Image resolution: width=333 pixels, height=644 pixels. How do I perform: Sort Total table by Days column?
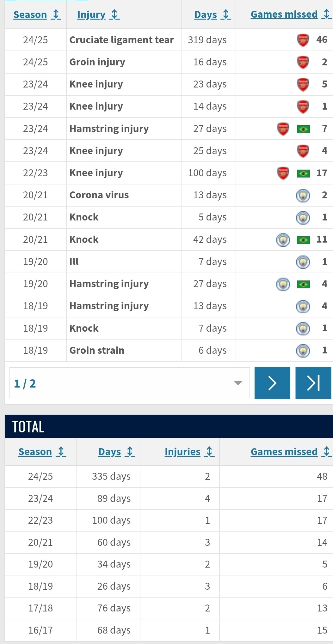click(x=117, y=452)
